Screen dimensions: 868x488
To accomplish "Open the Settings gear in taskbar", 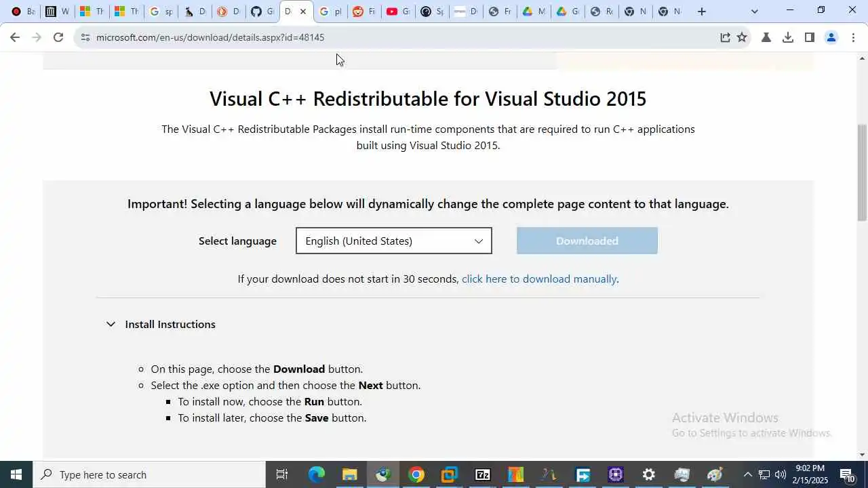I will coord(649,474).
